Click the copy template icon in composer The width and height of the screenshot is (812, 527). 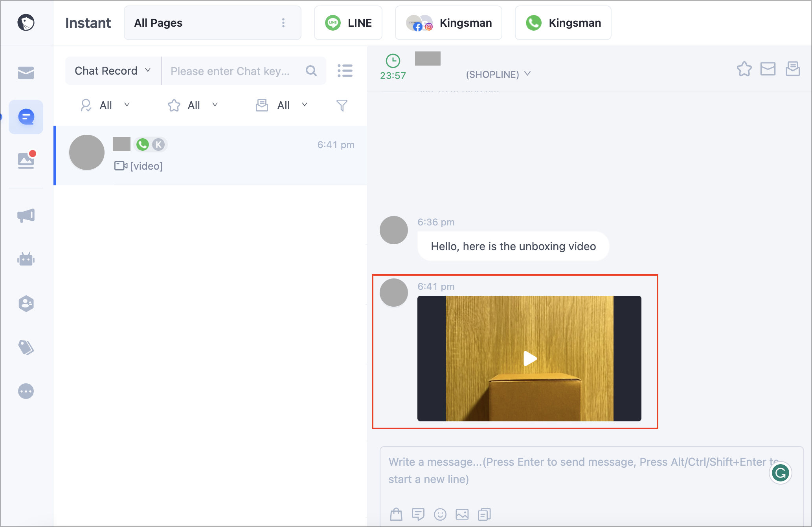tap(484, 514)
